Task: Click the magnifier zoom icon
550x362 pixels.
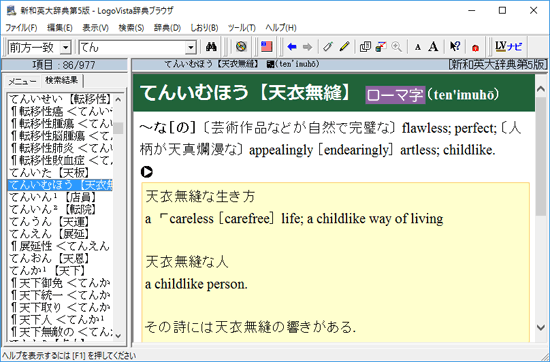Action: (x=396, y=47)
